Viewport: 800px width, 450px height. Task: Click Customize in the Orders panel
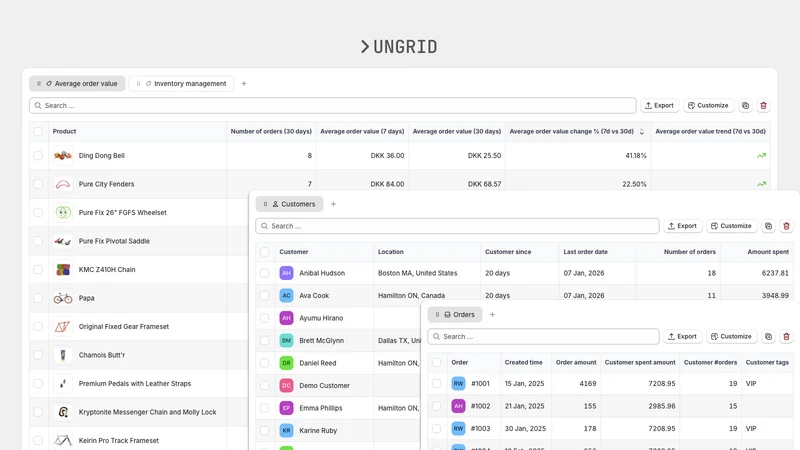tap(731, 337)
